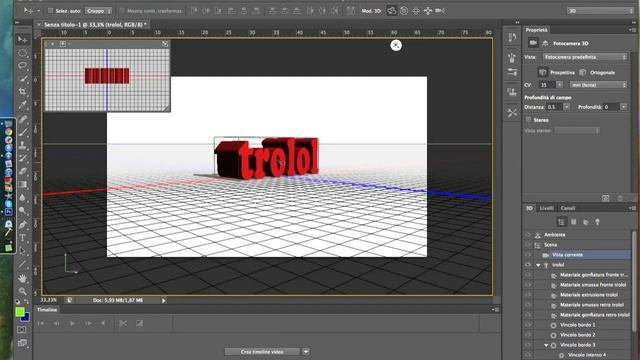Select the Clone Stamp tool
Viewport: 640px width, 360px height.
point(22,144)
